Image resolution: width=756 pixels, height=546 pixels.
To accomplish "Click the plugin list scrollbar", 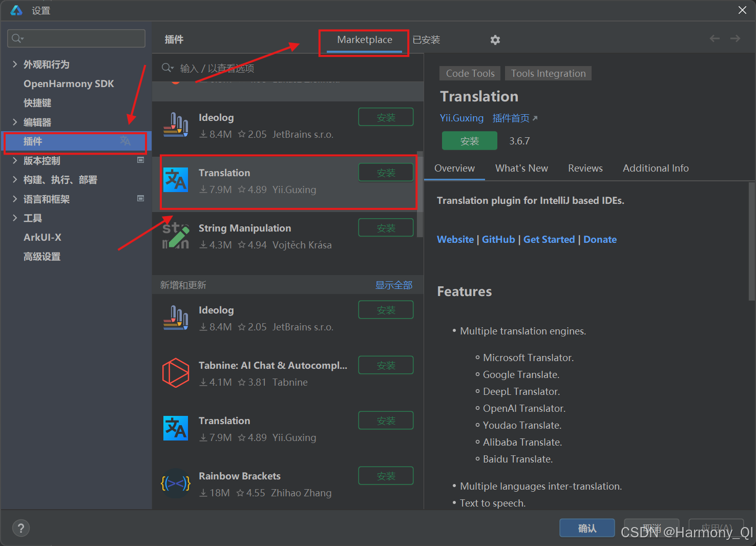I will click(420, 195).
